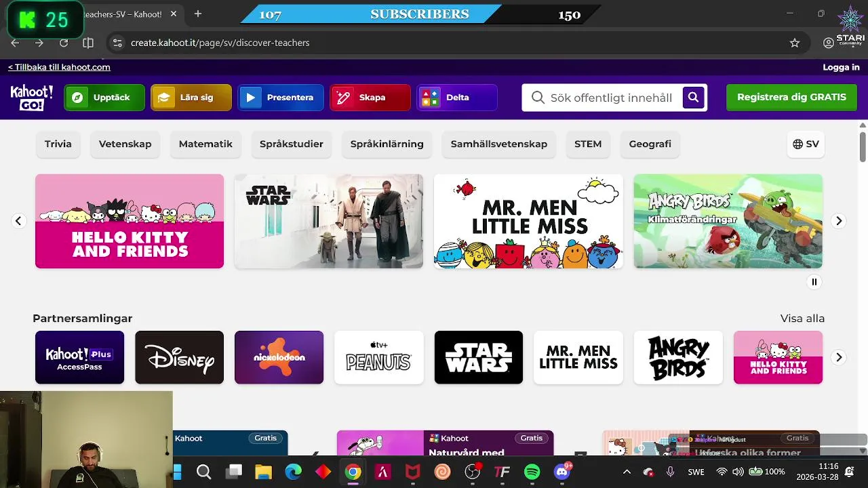Click the Chrome icon in taskbar
The width and height of the screenshot is (868, 488).
(x=353, y=472)
